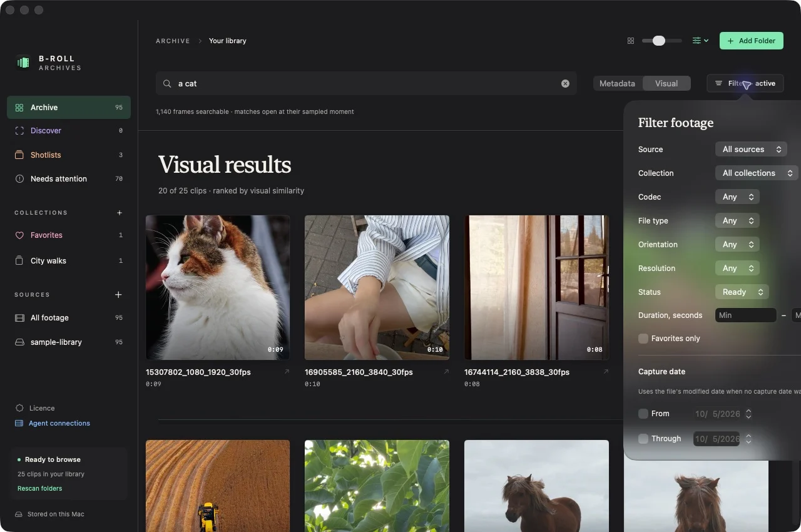Click the Agent connections server icon
The image size is (801, 532).
click(19, 423)
